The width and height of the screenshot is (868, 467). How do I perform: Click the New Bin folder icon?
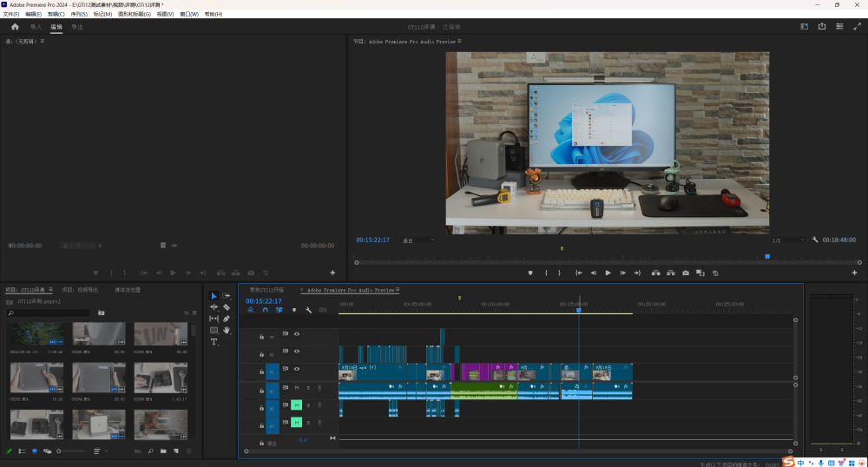tap(163, 451)
